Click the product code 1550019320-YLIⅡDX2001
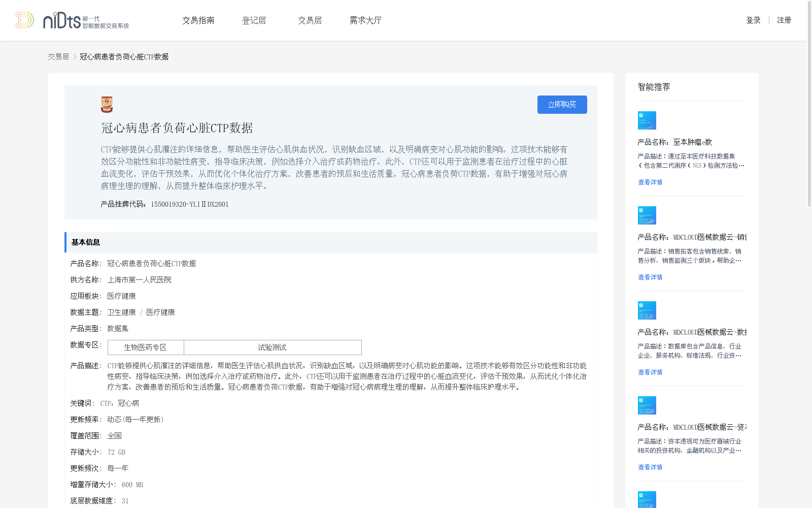The width and height of the screenshot is (812, 508). 190,204
